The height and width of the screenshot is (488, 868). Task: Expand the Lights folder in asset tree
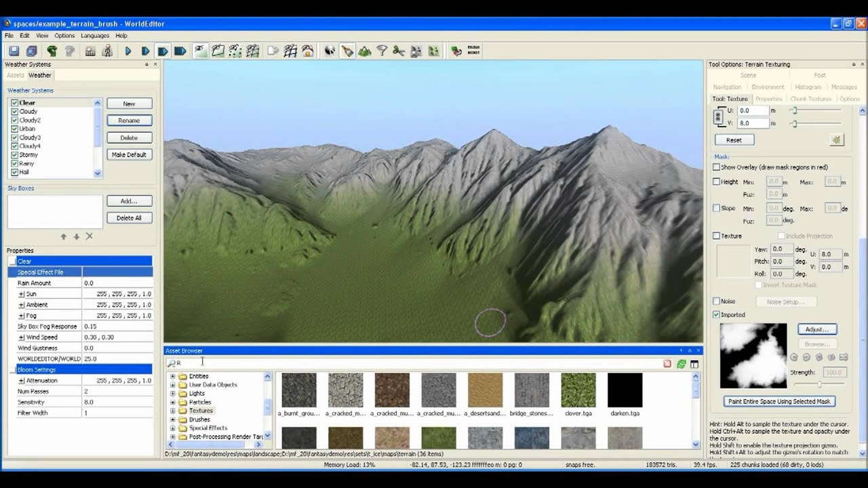[x=172, y=393]
